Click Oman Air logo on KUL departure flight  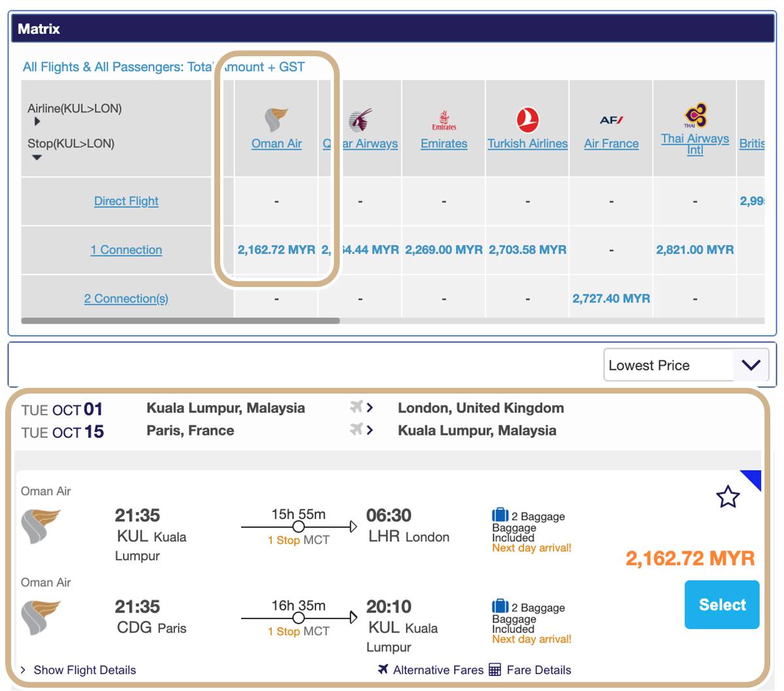(41, 526)
